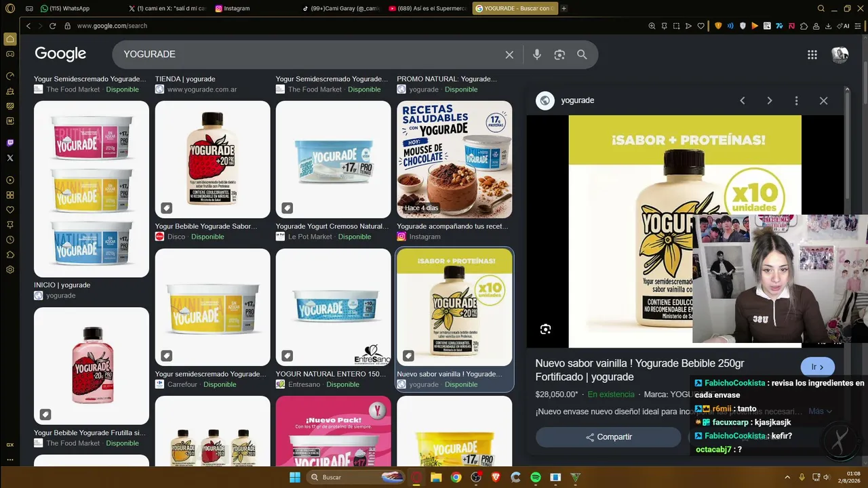Open the Easy Setup menu icon
The image size is (868, 488).
point(858,26)
